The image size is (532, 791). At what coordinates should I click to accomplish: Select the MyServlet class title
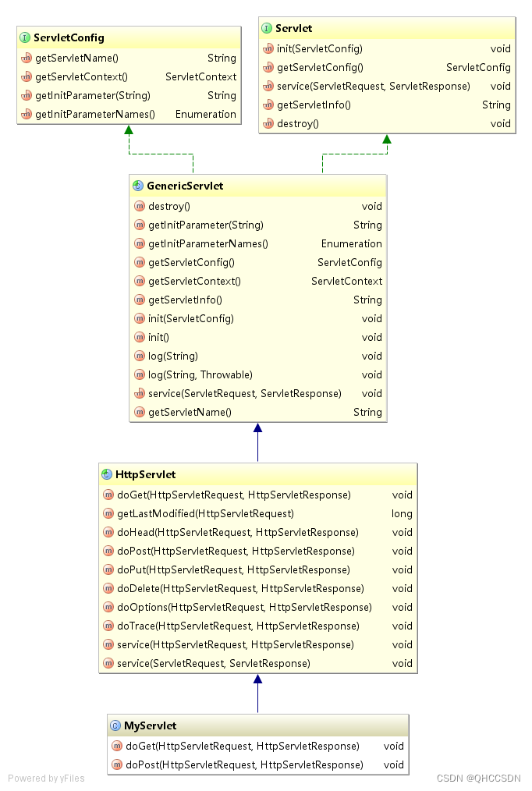click(151, 725)
